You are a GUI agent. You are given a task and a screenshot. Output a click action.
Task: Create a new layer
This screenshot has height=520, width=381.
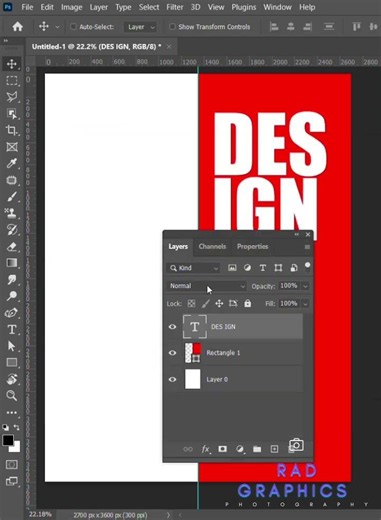[x=274, y=449]
